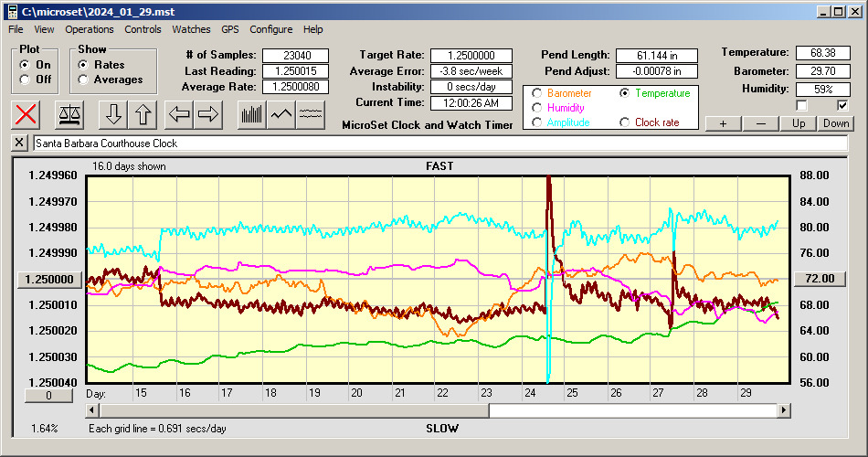
Task: Select the vertical bars graph style
Action: pyautogui.click(x=252, y=114)
